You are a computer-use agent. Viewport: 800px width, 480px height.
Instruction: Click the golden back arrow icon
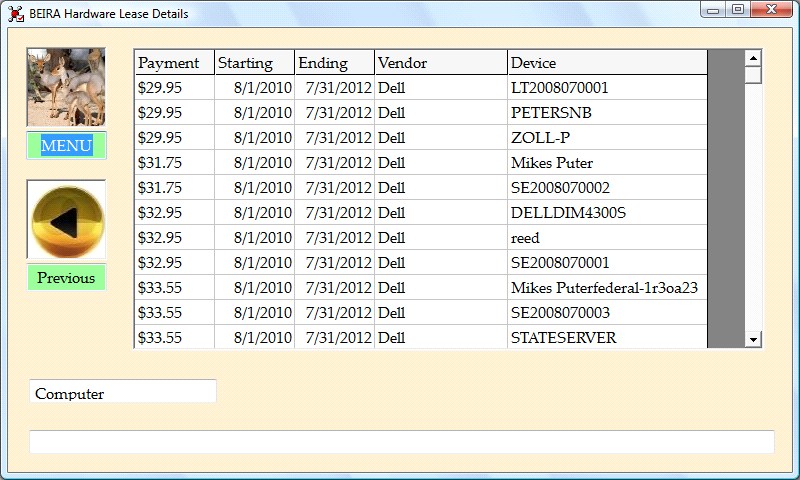(66, 220)
